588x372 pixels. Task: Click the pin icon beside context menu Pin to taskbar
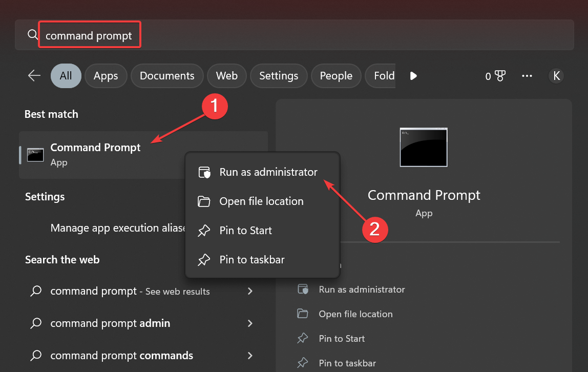click(x=204, y=259)
